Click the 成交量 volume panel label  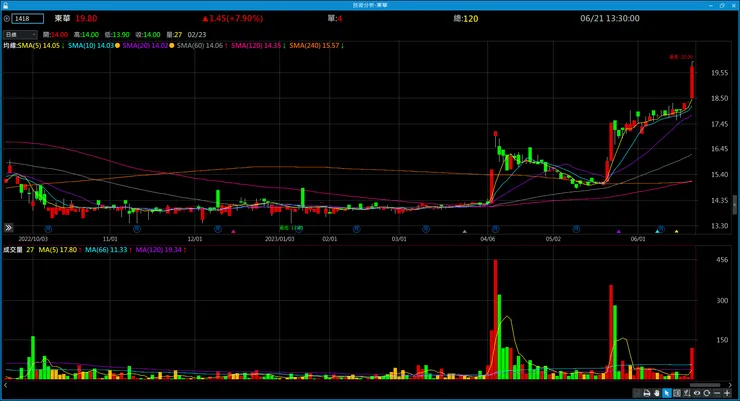tap(13, 250)
